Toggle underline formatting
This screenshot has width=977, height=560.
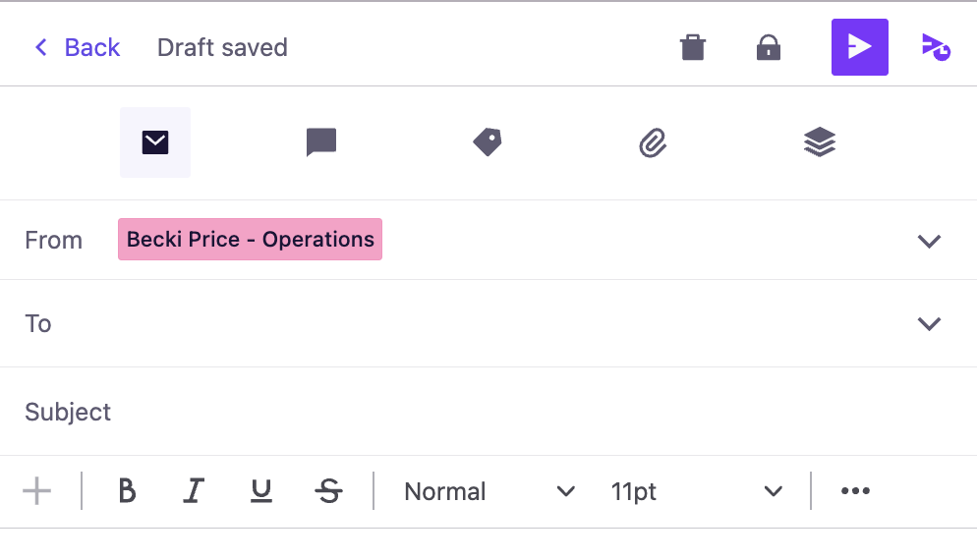(261, 491)
